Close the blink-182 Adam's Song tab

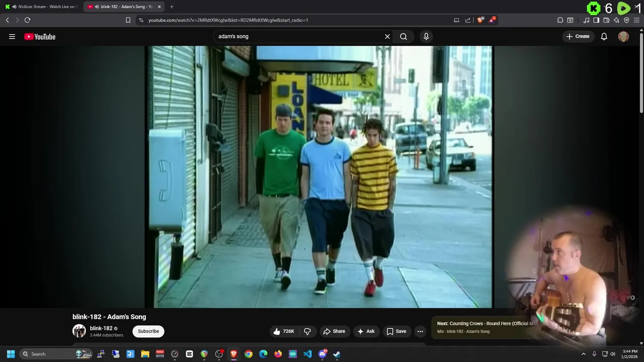159,7
